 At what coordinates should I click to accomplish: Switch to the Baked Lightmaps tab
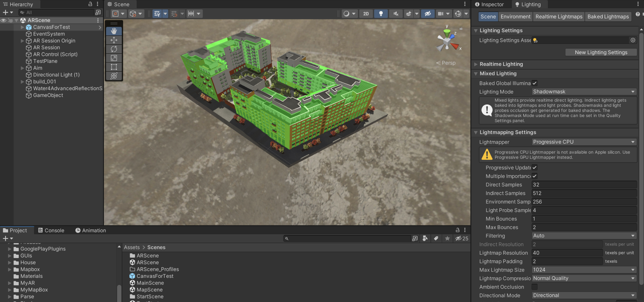click(x=608, y=16)
